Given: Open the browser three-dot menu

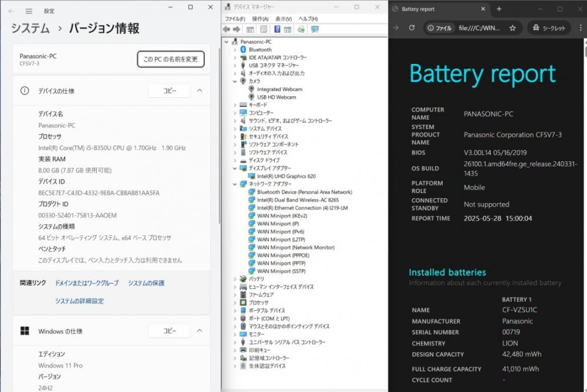Looking at the screenshot, I should click(581, 28).
